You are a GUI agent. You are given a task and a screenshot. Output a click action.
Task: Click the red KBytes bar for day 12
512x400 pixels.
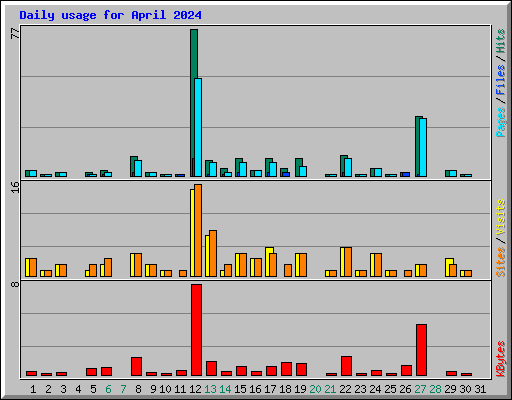[x=196, y=330]
